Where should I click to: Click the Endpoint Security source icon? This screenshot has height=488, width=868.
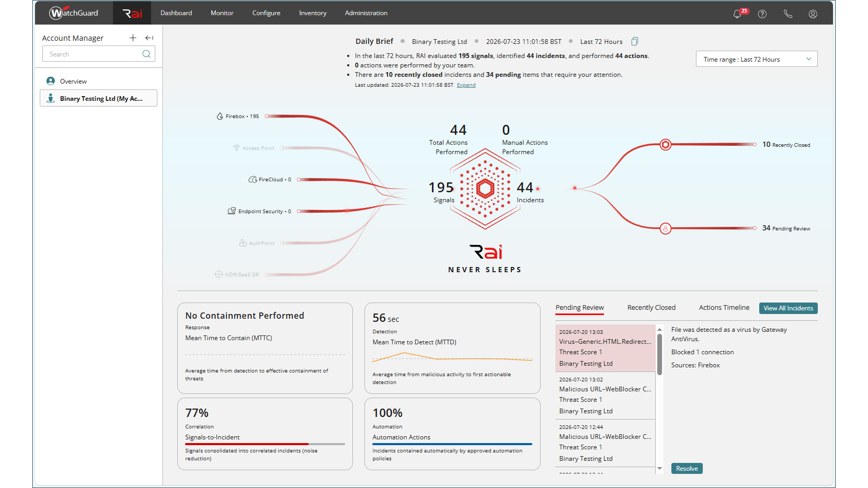click(x=232, y=211)
